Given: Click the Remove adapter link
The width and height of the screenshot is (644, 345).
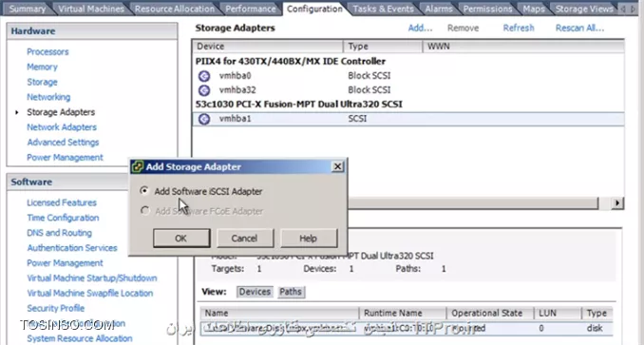Looking at the screenshot, I should pos(463,28).
